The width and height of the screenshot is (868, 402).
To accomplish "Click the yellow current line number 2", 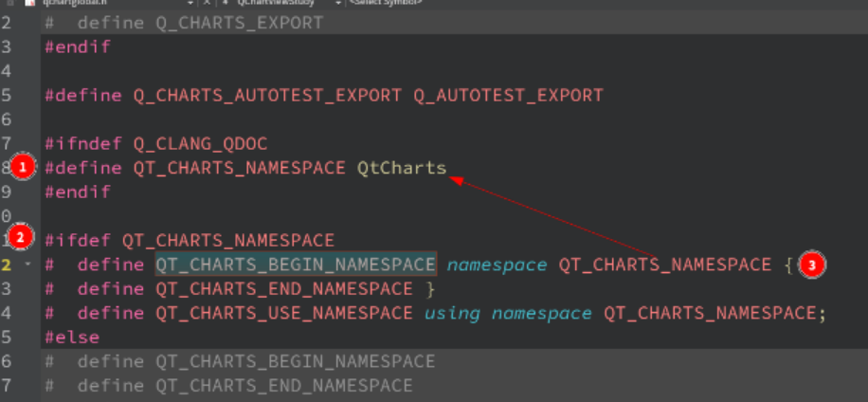I will [6, 265].
